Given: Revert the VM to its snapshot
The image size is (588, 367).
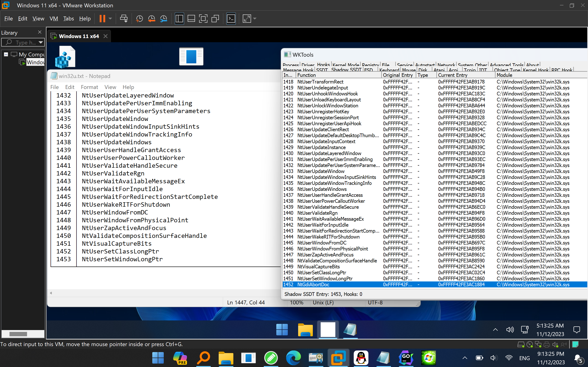Looking at the screenshot, I should click(x=152, y=18).
